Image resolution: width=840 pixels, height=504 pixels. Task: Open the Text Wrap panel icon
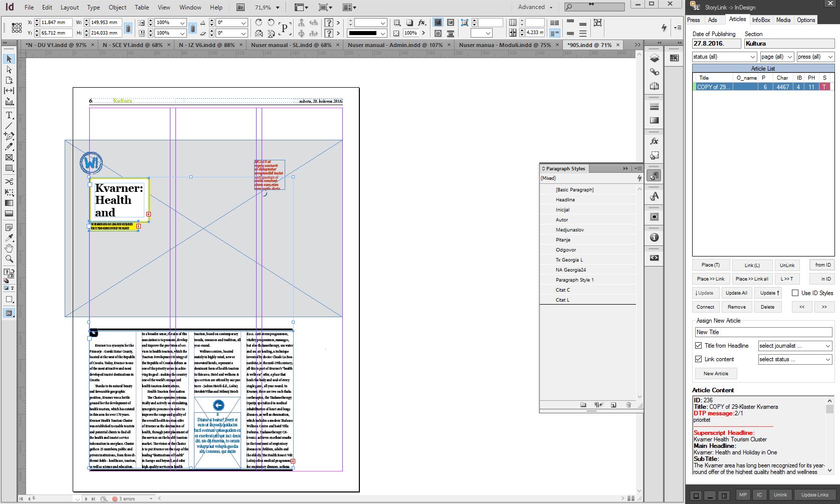[x=654, y=217]
